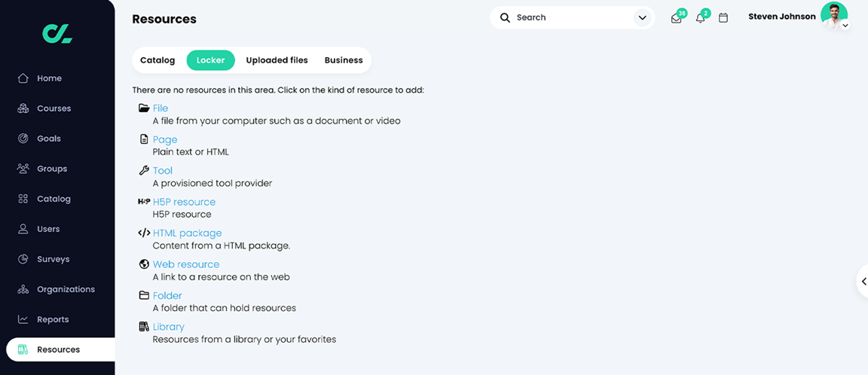Open the user profile dropdown chevron
The image size is (868, 375).
pyautogui.click(x=845, y=26)
